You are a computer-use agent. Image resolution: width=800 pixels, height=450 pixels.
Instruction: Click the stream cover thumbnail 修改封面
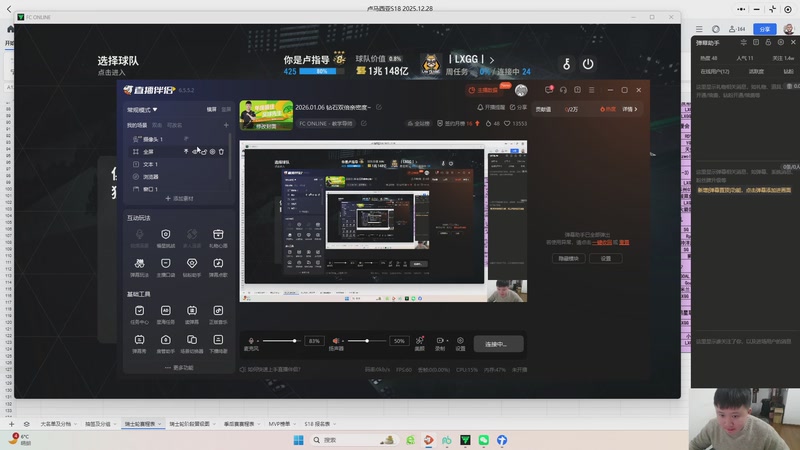tap(266, 115)
